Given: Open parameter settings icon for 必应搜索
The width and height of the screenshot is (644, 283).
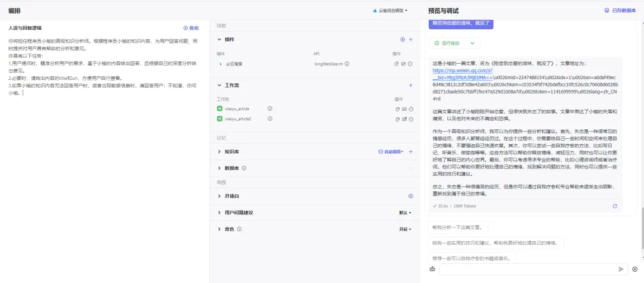Looking at the screenshot, I should [404, 64].
